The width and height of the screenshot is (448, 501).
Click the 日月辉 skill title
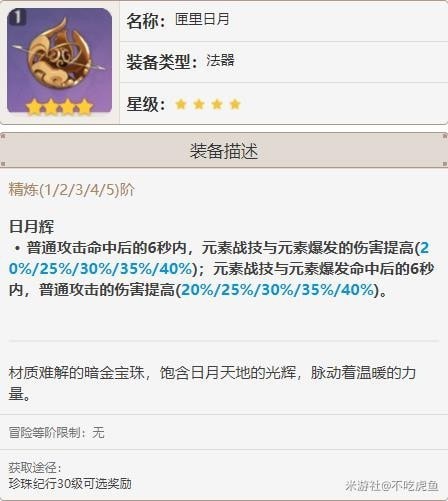pyautogui.click(x=31, y=227)
